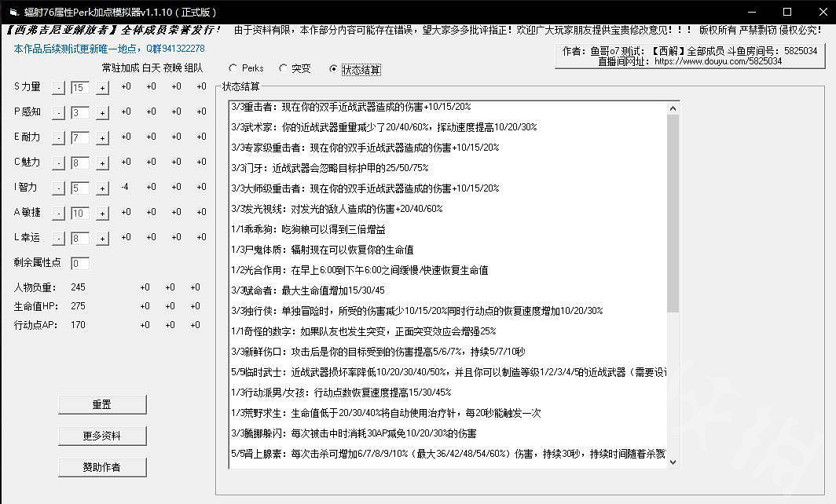Click plus button for E耐力 endurance
The height and width of the screenshot is (504, 836).
point(102,138)
